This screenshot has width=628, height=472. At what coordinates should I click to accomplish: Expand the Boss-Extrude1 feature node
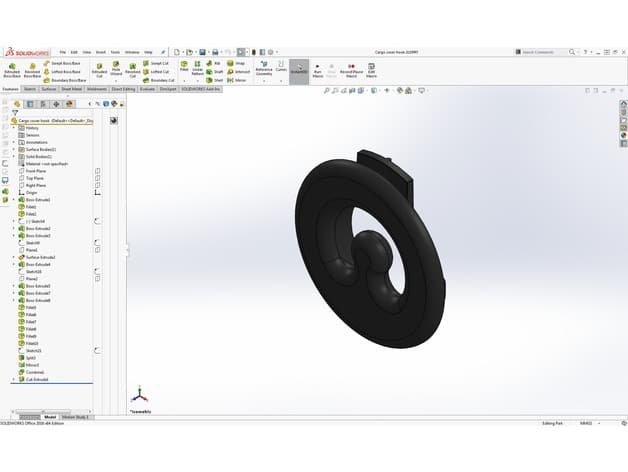[x=14, y=200]
